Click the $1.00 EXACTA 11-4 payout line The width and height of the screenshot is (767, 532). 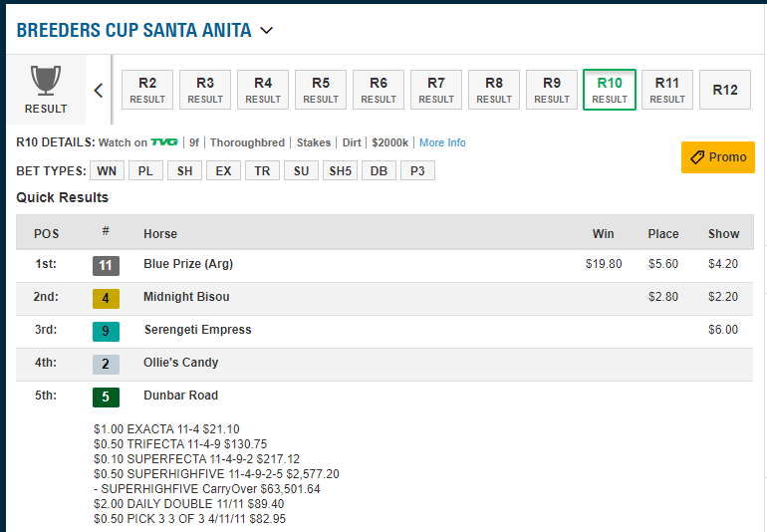pyautogui.click(x=166, y=429)
